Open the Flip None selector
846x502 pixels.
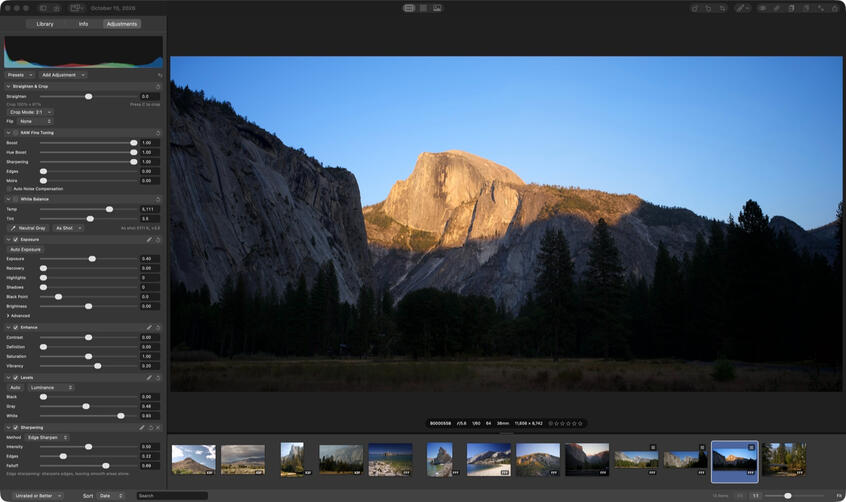tap(35, 121)
